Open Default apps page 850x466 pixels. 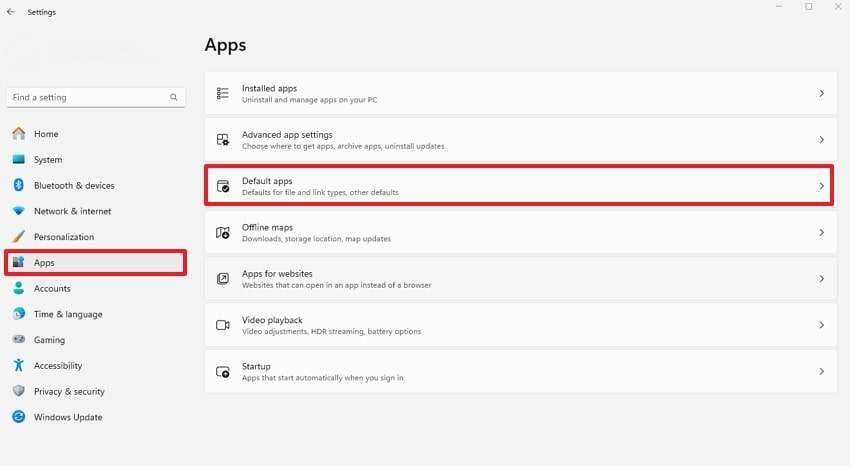[x=519, y=186]
